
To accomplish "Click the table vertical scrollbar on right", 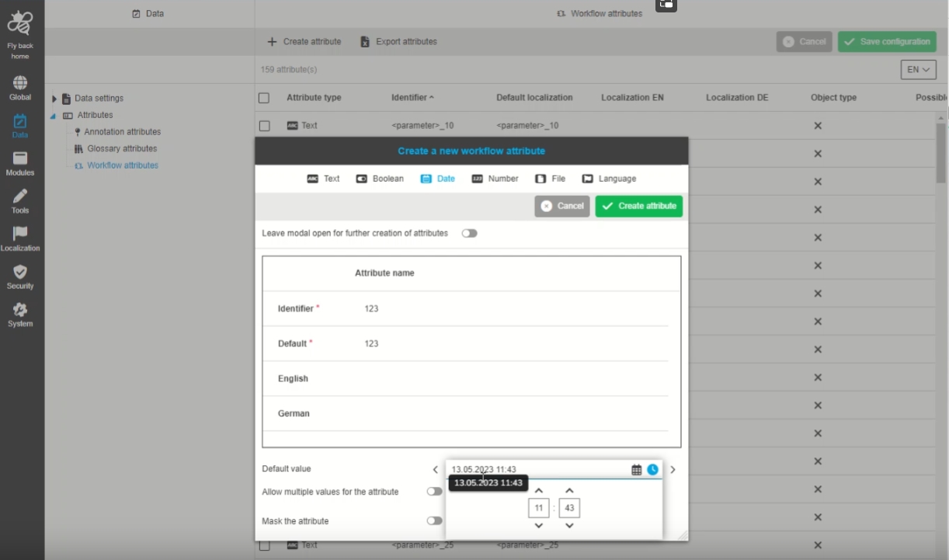I will (x=940, y=152).
